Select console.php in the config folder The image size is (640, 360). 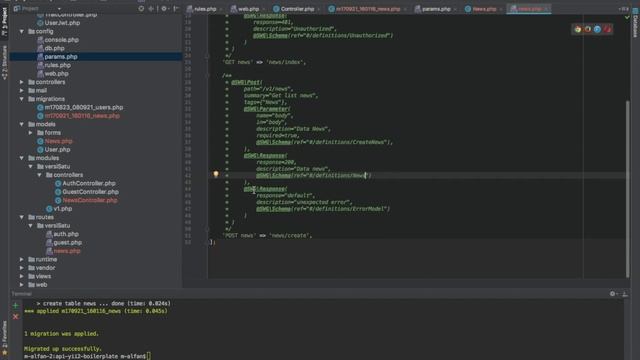(x=58, y=40)
